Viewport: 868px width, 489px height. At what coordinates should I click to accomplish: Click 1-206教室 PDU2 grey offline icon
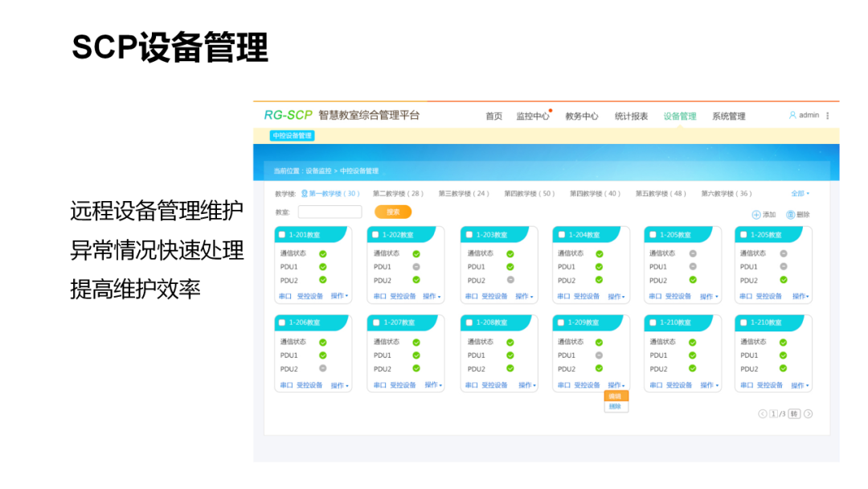(x=323, y=368)
